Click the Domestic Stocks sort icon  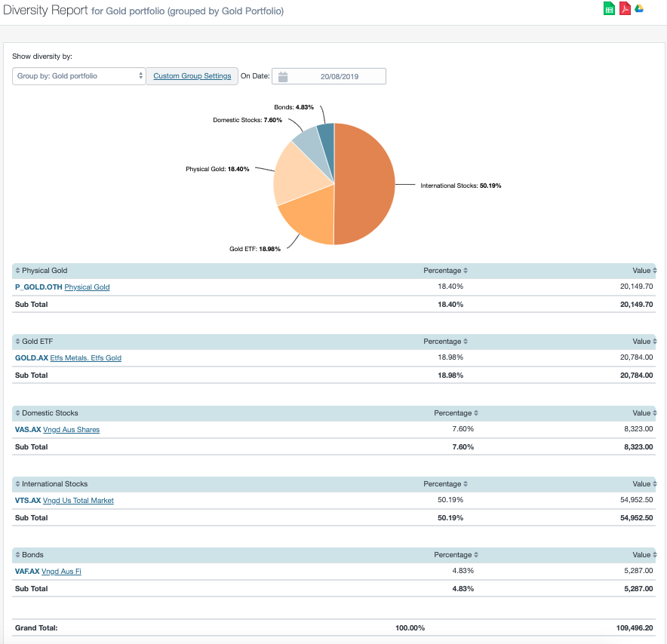pos(18,412)
